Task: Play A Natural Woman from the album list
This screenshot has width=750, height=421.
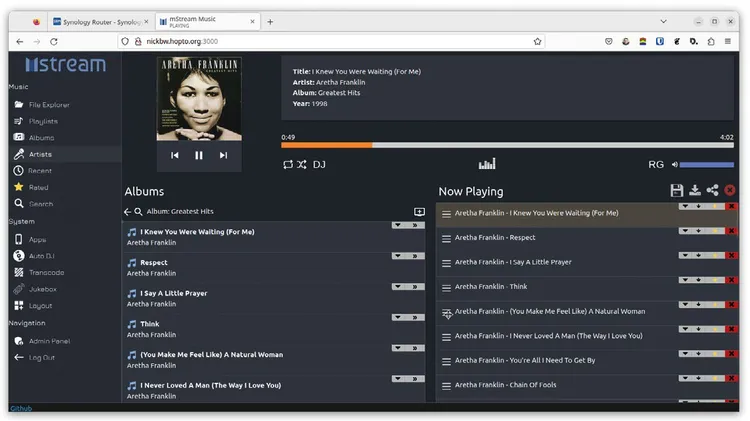Action: pos(211,355)
